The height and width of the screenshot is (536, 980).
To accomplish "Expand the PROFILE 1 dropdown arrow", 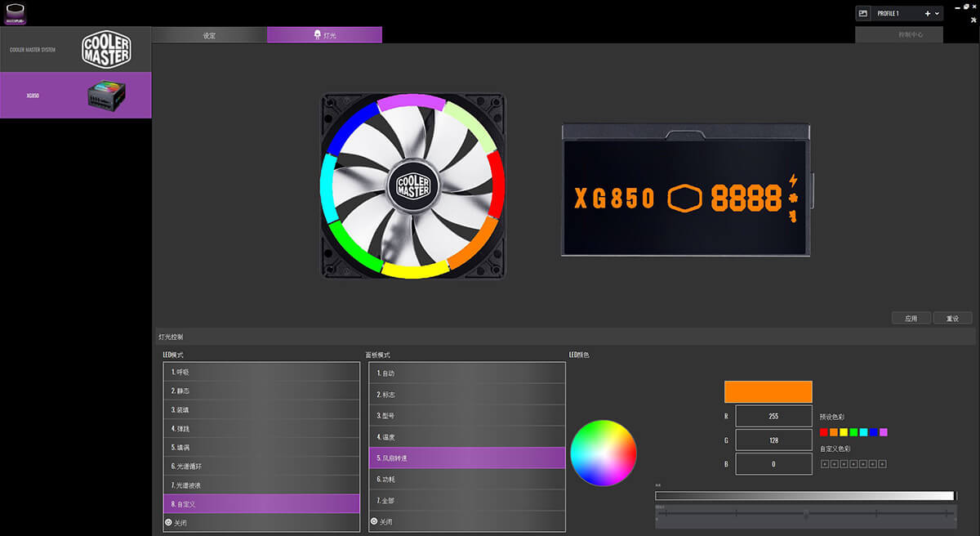I will click(x=937, y=14).
